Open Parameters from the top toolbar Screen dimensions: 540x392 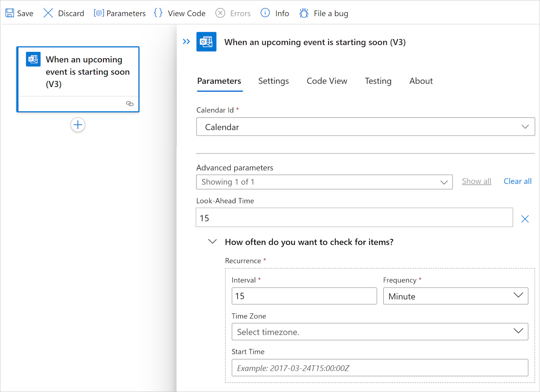click(x=120, y=13)
